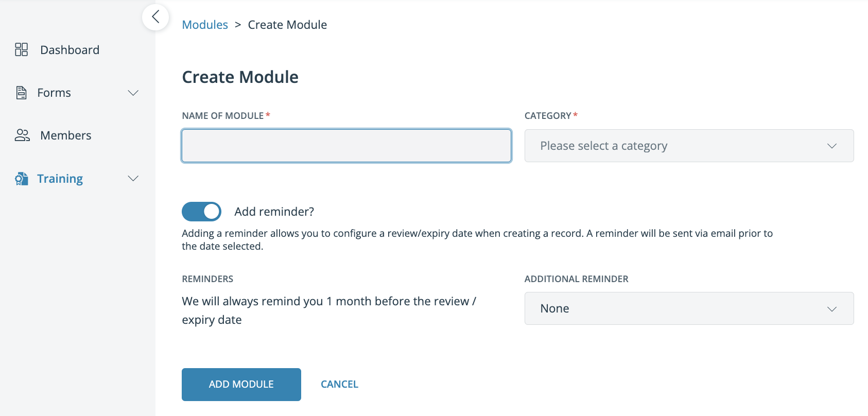Click the Dashboard grid icon
The image size is (868, 416).
pyautogui.click(x=21, y=49)
